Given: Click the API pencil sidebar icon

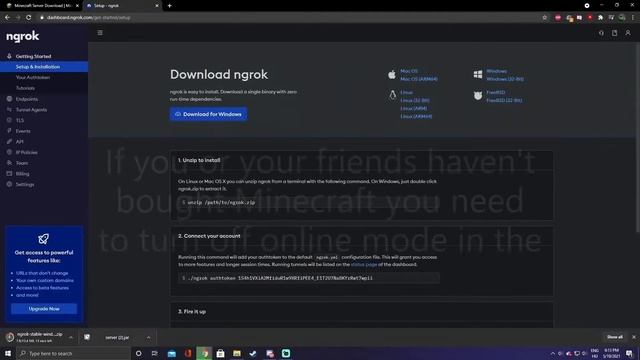Looking at the screenshot, I should (9, 141).
